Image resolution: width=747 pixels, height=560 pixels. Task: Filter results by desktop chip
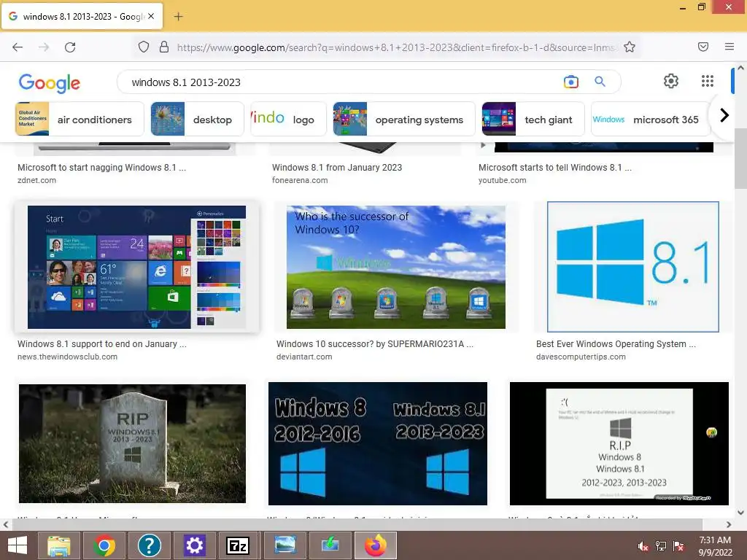click(x=197, y=119)
